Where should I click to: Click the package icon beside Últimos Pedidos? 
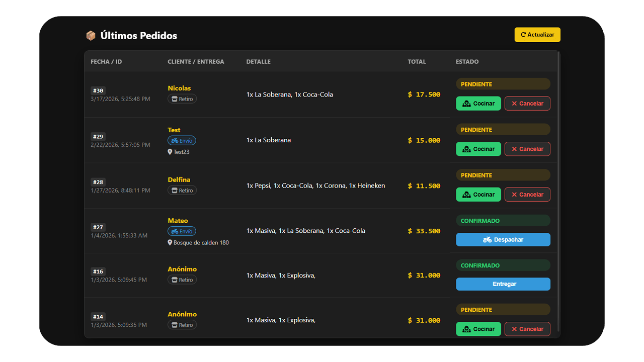pos(91,36)
